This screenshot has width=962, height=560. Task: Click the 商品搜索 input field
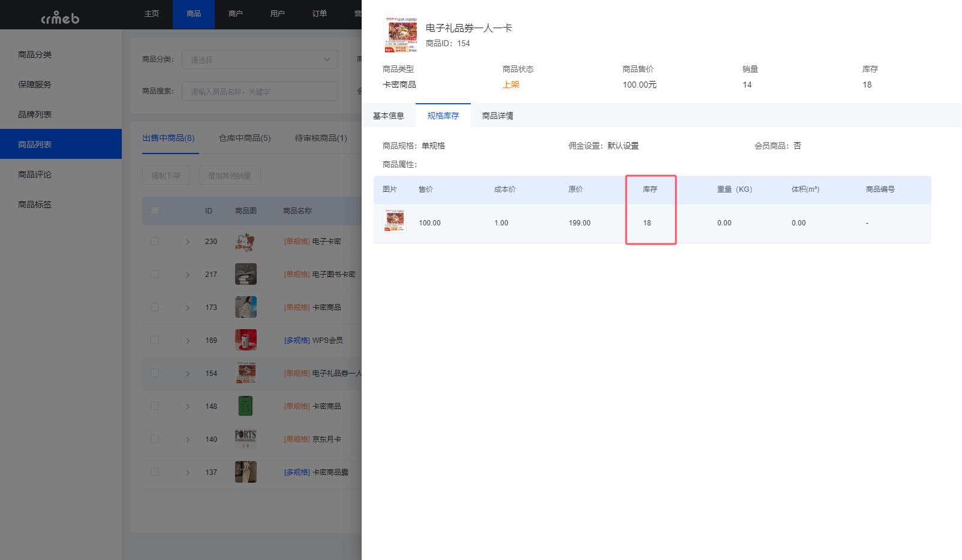(x=259, y=91)
